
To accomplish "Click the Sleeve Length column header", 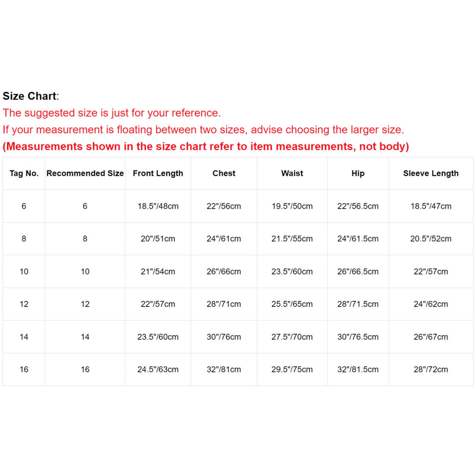I will coord(431,173).
